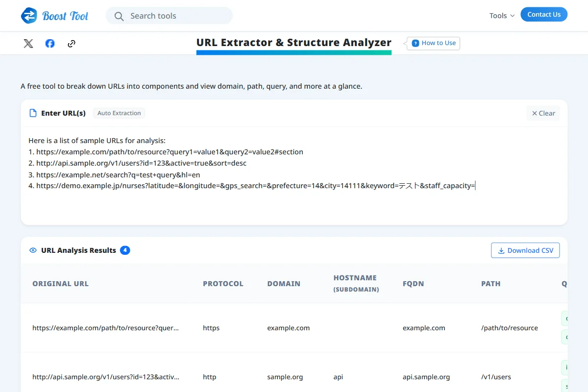
Task: Click the PATH column header
Action: coord(491,284)
